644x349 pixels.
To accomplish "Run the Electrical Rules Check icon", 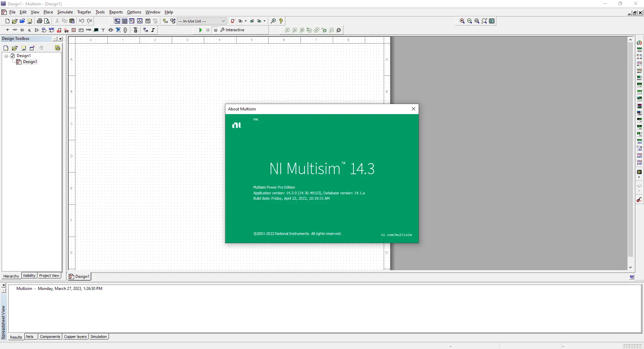I will 232,21.
